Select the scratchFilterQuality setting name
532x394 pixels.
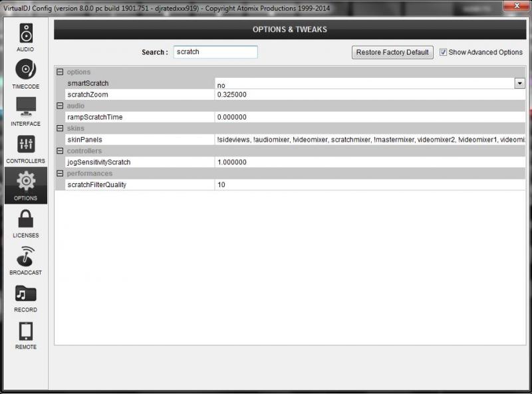coord(96,185)
